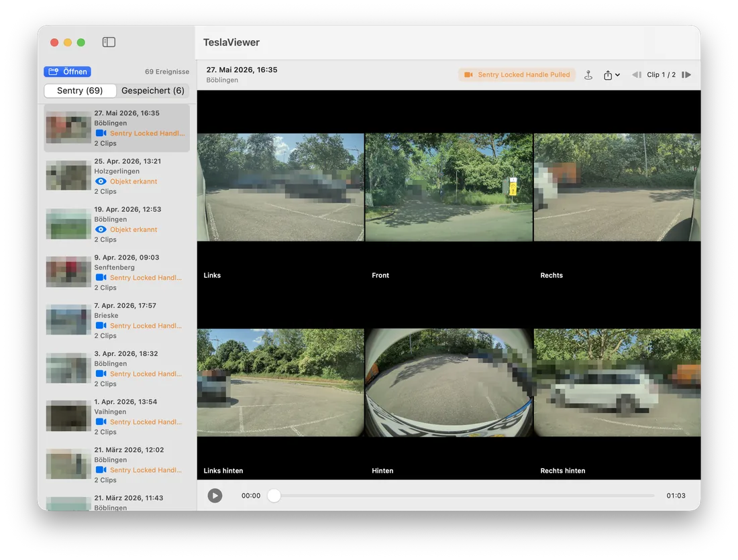
Task: Click the Rechts hinten camera video feed
Action: click(617, 382)
